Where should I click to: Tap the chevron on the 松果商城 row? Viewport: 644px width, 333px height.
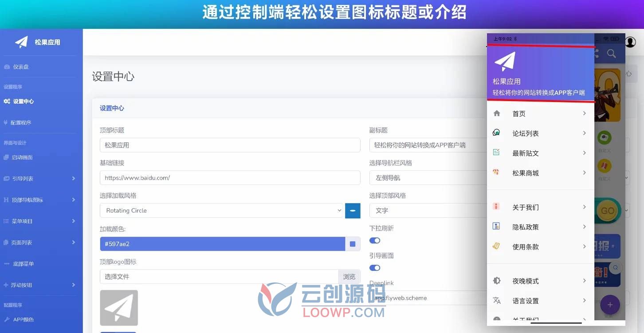[x=585, y=172]
